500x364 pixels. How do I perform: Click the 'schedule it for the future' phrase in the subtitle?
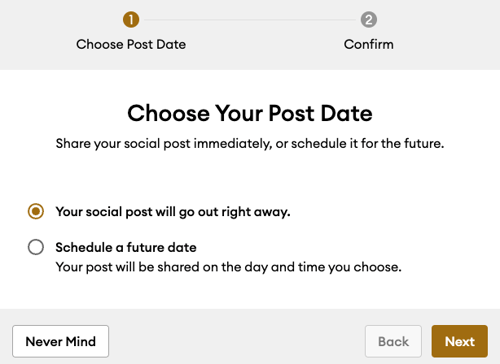368,144
